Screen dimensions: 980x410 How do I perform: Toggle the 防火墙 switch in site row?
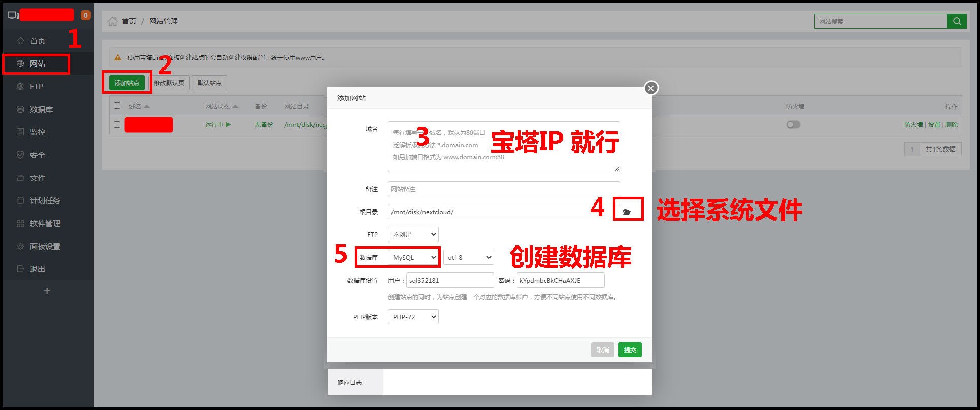(793, 124)
